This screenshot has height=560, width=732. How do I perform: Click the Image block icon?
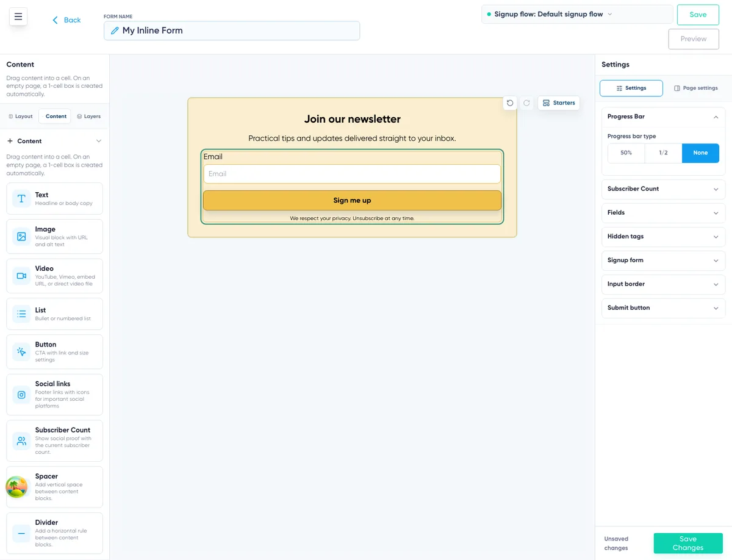[21, 236]
